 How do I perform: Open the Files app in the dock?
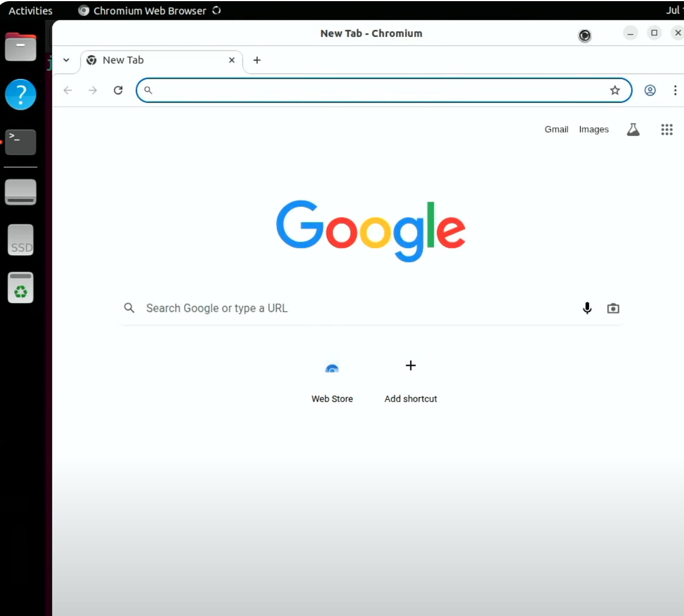coord(21,47)
